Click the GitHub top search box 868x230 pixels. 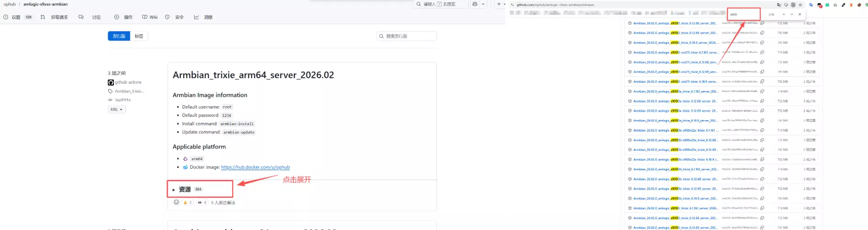pyautogui.click(x=441, y=4)
